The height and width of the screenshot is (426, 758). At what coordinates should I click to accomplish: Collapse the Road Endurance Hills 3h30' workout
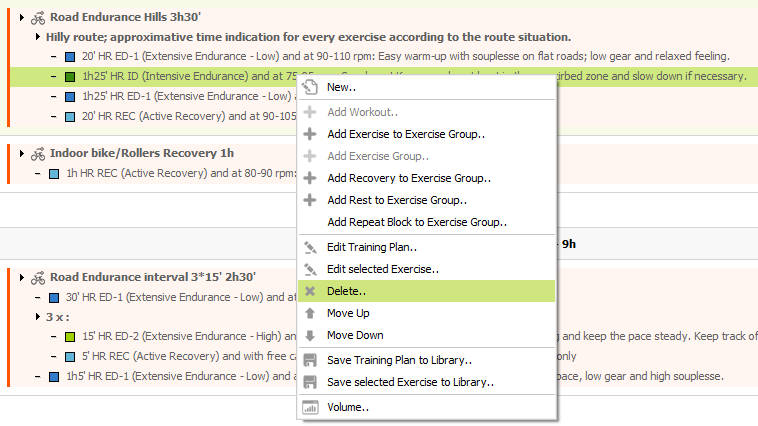click(22, 17)
